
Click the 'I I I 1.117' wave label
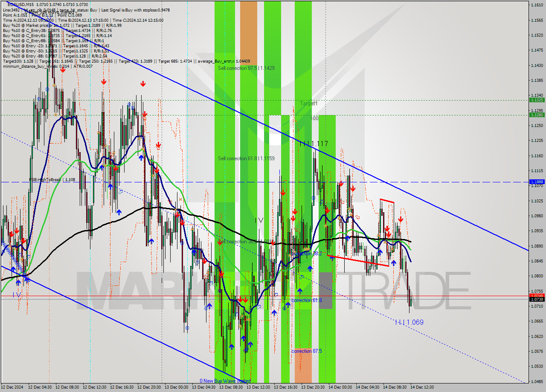tap(314, 144)
